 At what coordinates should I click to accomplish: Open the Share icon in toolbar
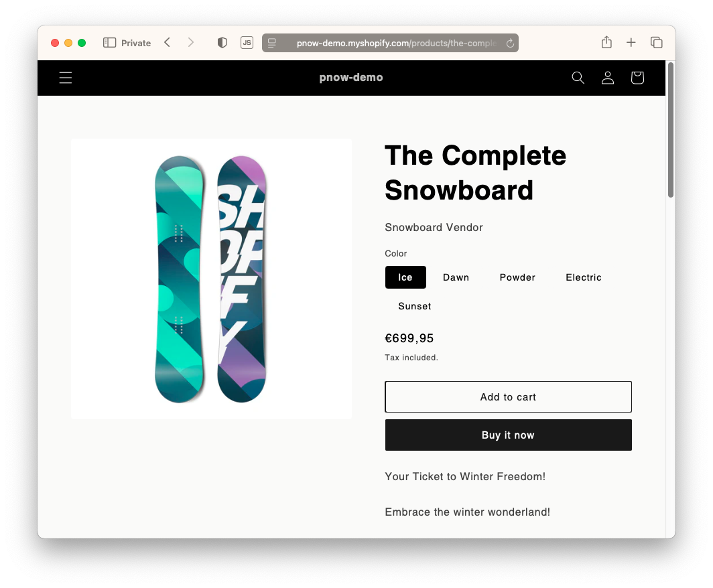tap(606, 42)
